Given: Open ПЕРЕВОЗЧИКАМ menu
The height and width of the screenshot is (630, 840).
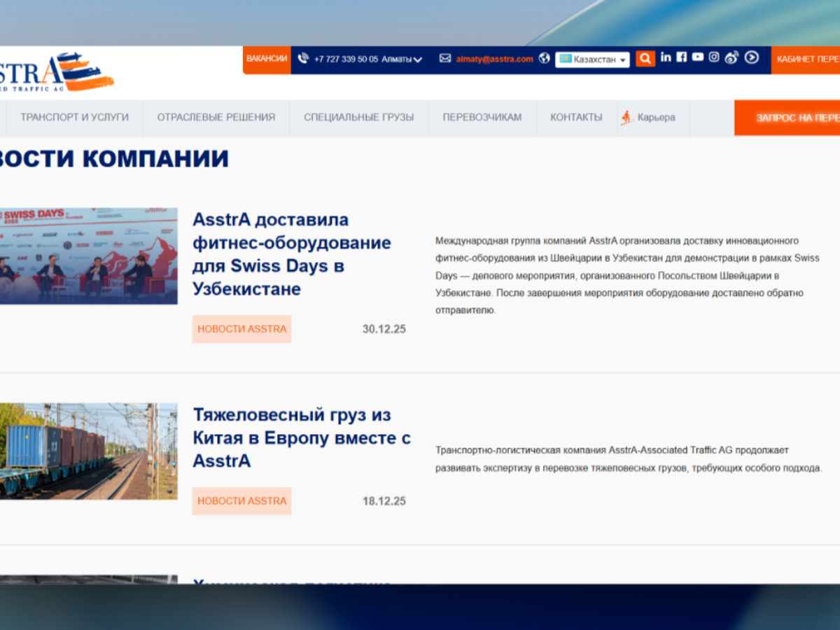Looking at the screenshot, I should tap(482, 118).
